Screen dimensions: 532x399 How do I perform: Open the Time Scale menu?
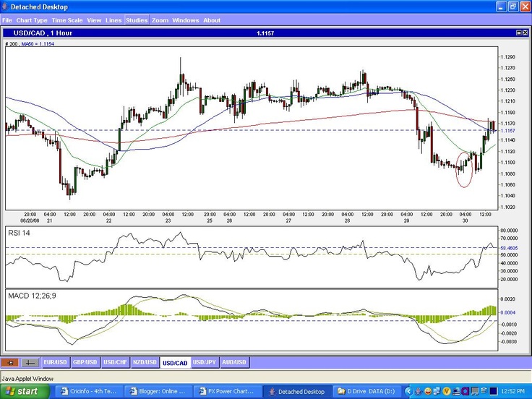(67, 20)
